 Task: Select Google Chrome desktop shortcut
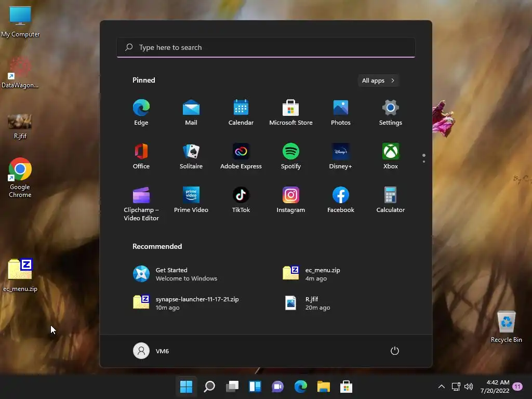[20, 178]
